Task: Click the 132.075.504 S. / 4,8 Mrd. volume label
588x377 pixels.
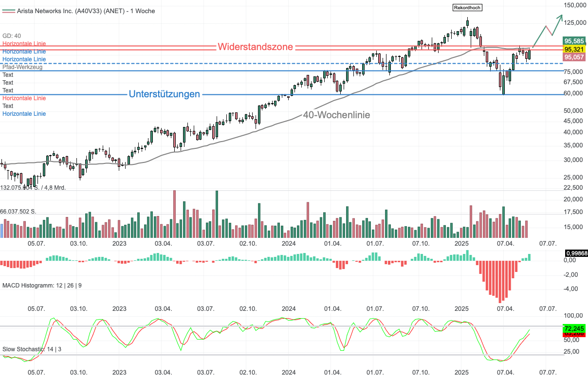Action: (34, 188)
